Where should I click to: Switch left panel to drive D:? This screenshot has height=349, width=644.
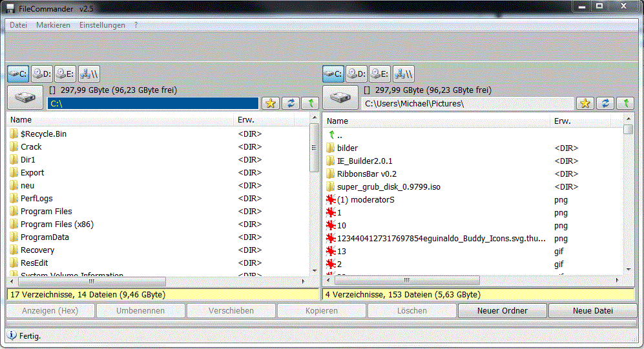click(x=42, y=74)
